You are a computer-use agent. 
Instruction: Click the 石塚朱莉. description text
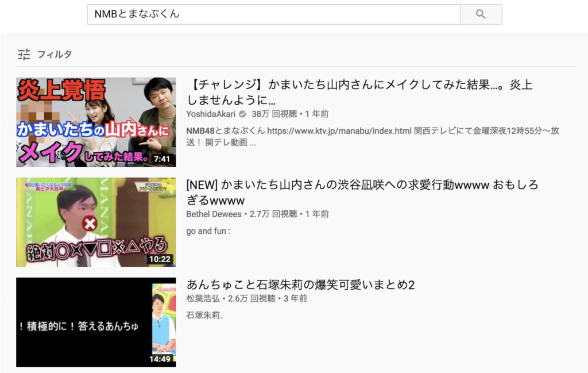(204, 315)
